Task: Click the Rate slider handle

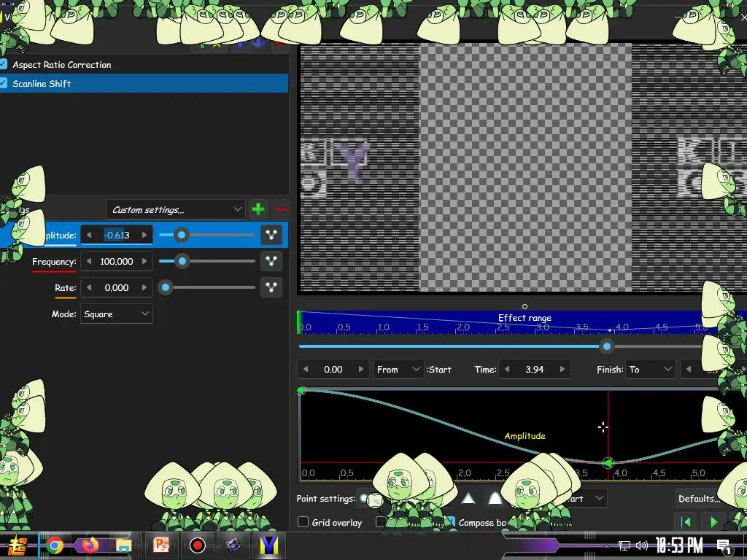Action: click(x=166, y=287)
